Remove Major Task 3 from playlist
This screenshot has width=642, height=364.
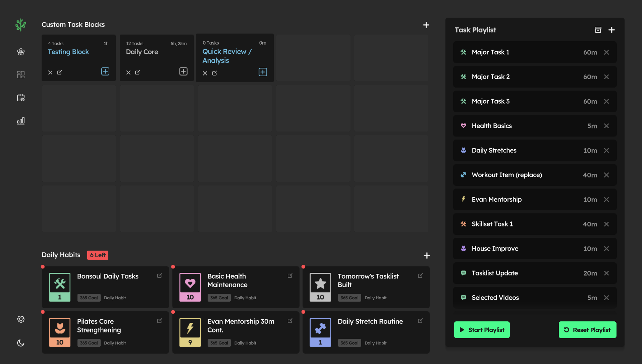[606, 101]
